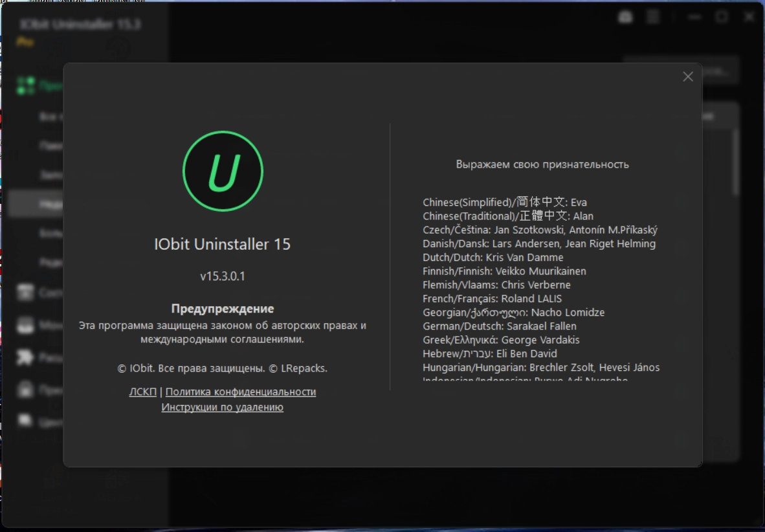Click the Georgian row: Nacho Lomidze
Screen dimensions: 765x532
coord(514,313)
